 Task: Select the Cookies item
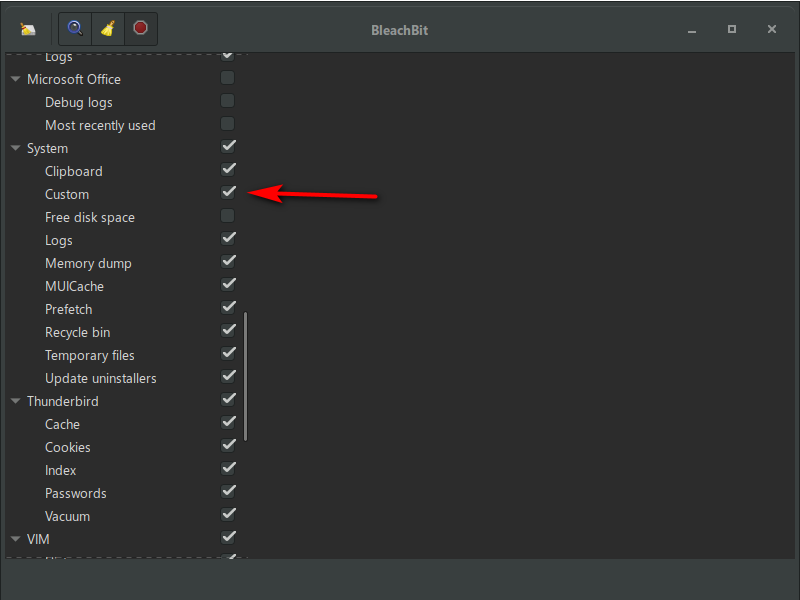coord(68,447)
